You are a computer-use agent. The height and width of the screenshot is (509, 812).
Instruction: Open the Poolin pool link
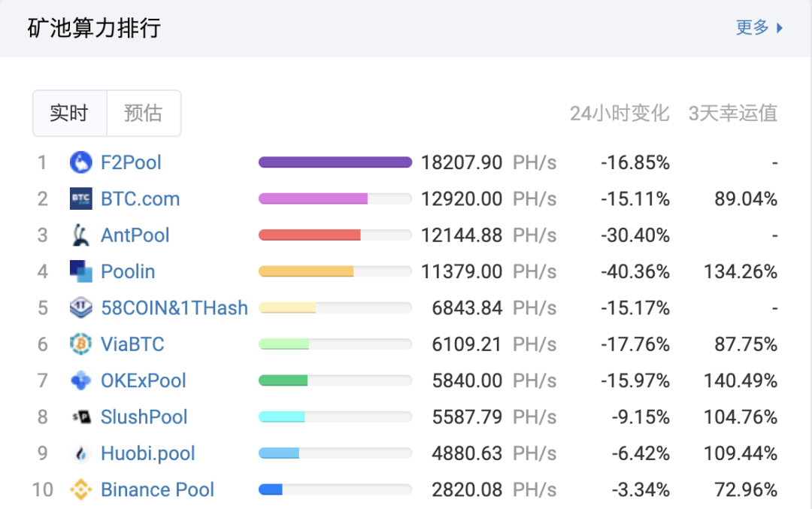[x=128, y=271]
